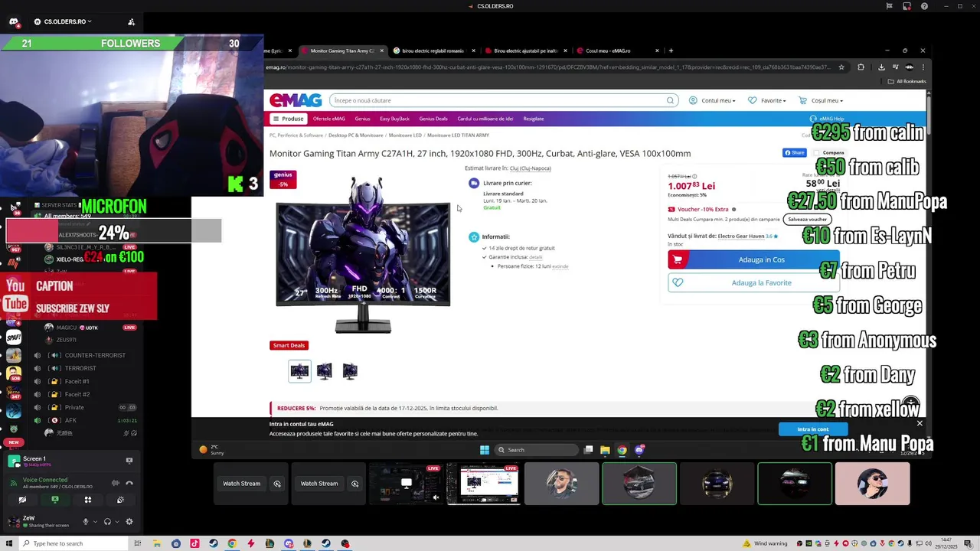This screenshot has height=551, width=980.
Task: Select first product thumbnail image
Action: coord(299,371)
